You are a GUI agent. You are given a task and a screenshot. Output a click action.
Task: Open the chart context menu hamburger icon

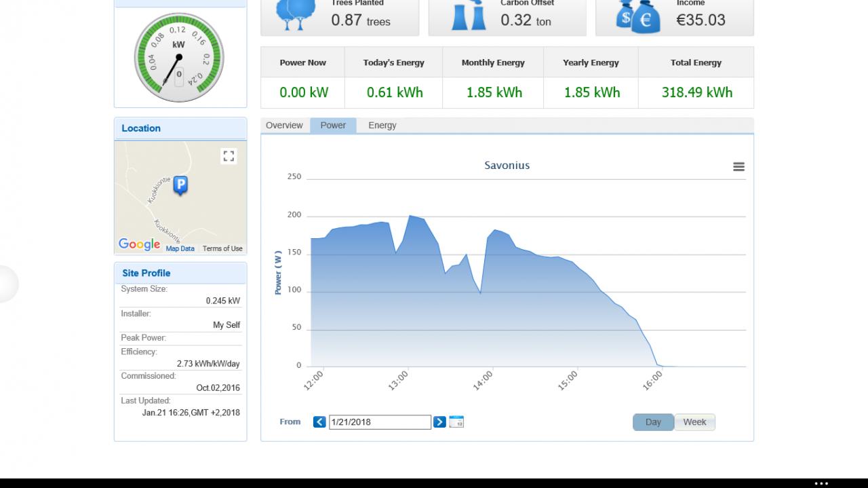pyautogui.click(x=738, y=166)
